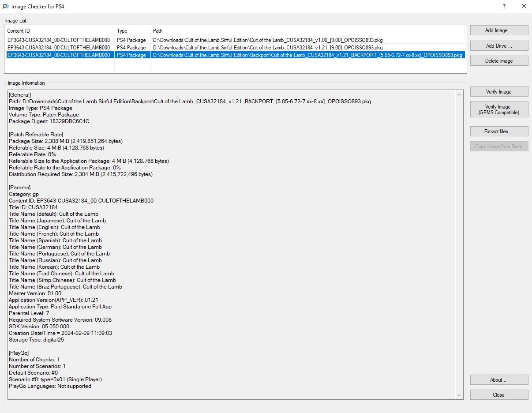Run Verify Image (GEMS Compatible)
Image resolution: width=532 pixels, height=413 pixels.
click(x=499, y=110)
